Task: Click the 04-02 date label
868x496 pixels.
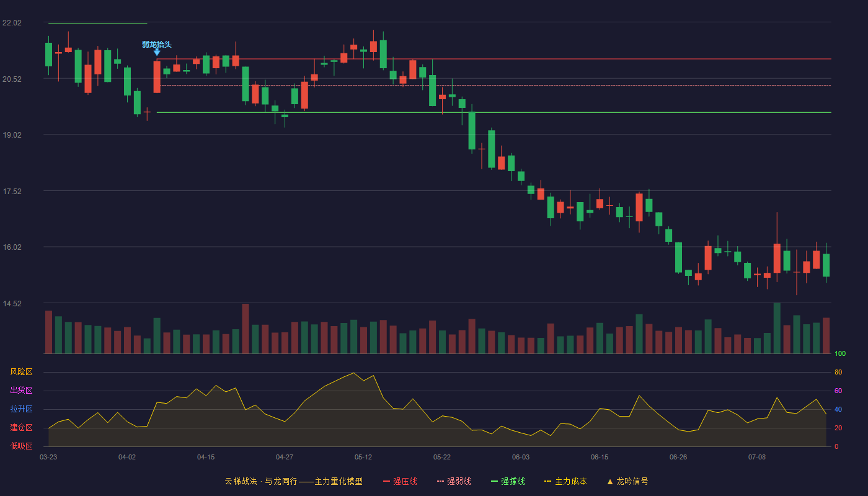Action: tap(127, 457)
